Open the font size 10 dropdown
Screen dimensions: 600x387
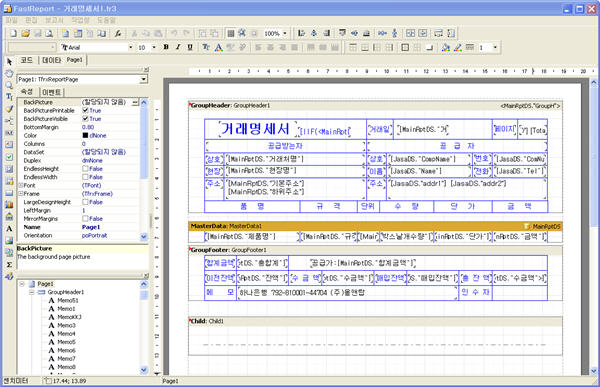click(x=154, y=47)
